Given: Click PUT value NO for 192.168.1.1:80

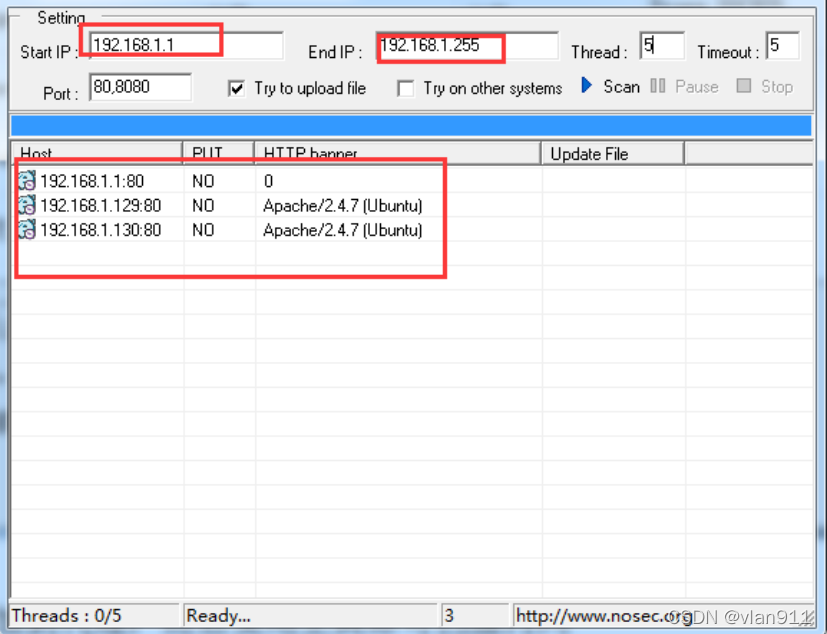Looking at the screenshot, I should [x=203, y=181].
